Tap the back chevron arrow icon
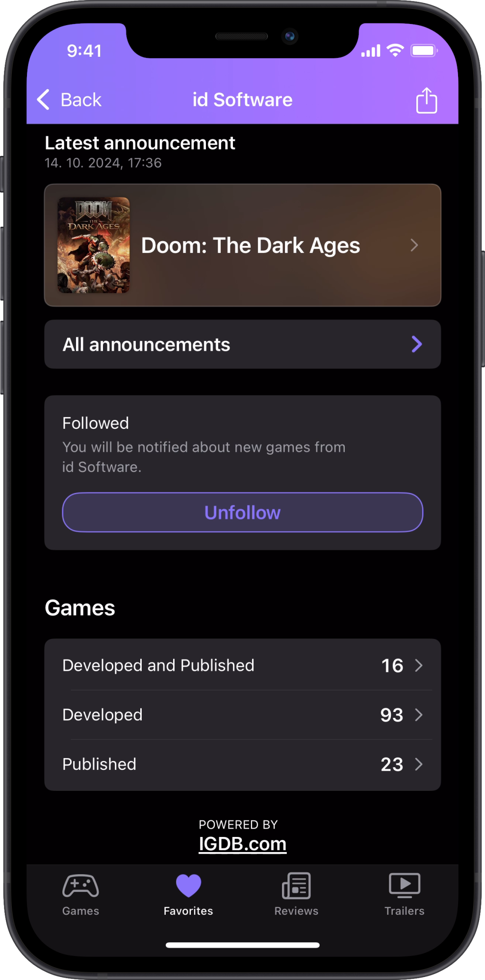 43,99
